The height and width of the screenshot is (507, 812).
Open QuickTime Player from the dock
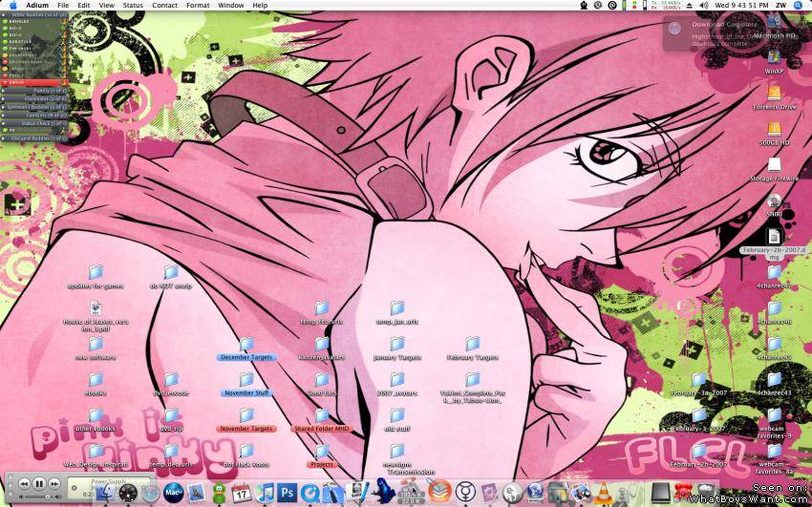[310, 493]
